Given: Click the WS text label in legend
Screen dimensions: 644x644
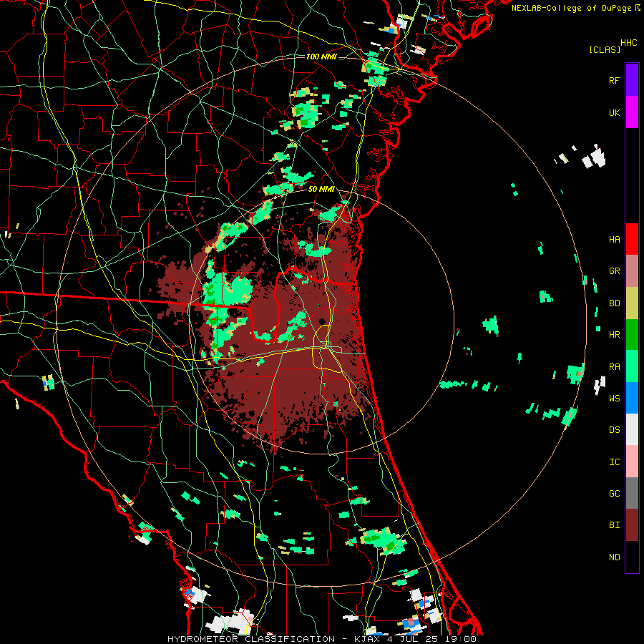Looking at the screenshot, I should pyautogui.click(x=614, y=399).
